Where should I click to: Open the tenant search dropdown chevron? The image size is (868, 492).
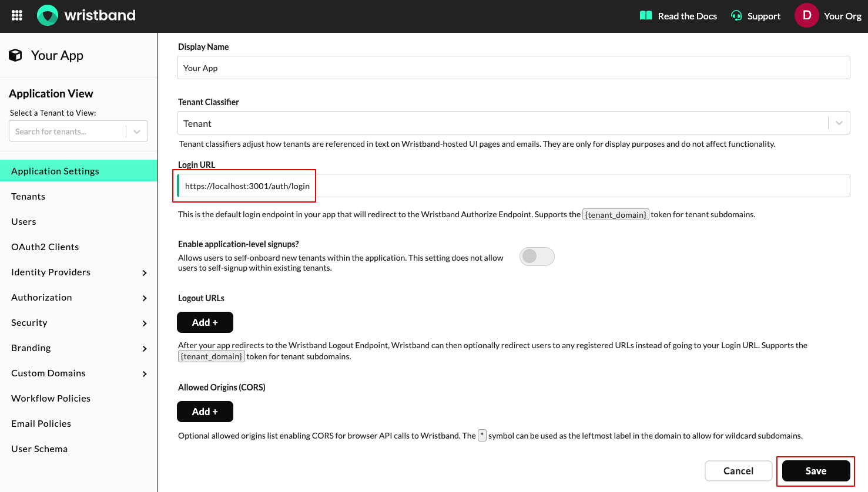click(137, 132)
